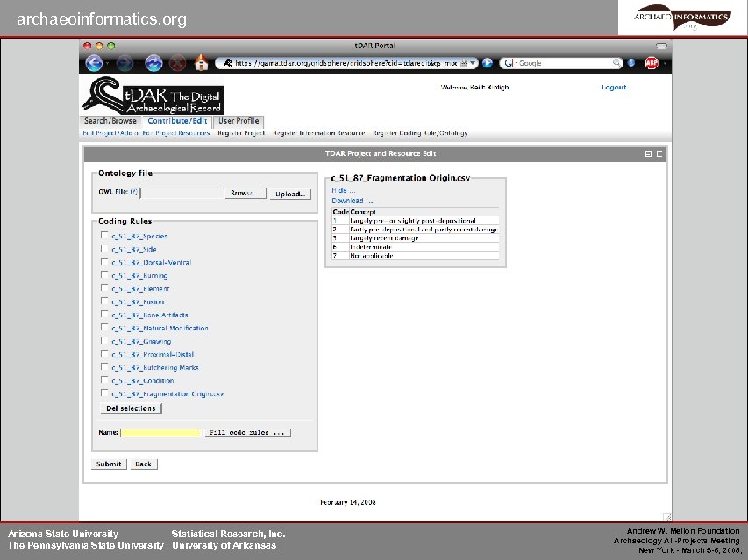Open the Search/Browse tab
The height and width of the screenshot is (560, 748).
[110, 121]
